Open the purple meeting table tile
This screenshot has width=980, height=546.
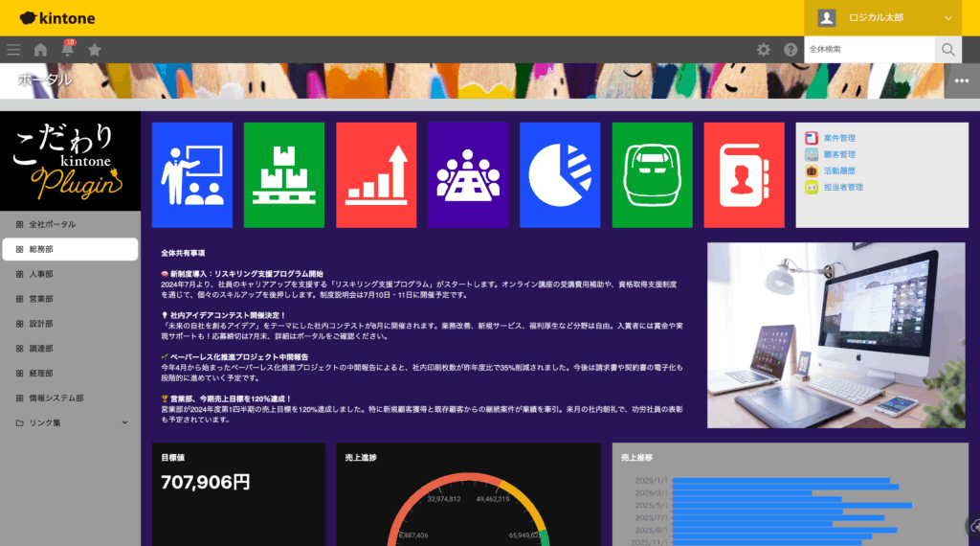point(468,175)
